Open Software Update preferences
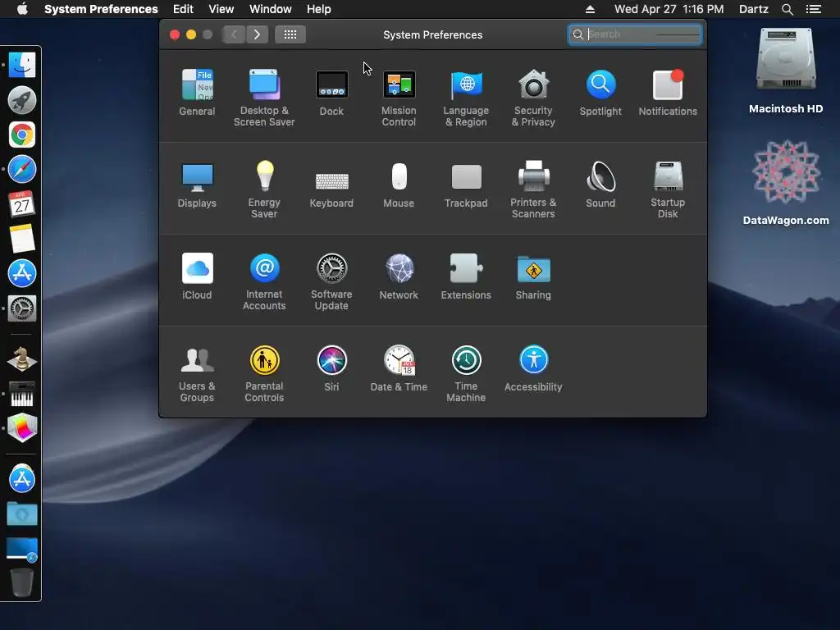This screenshot has width=840, height=630. [x=331, y=282]
